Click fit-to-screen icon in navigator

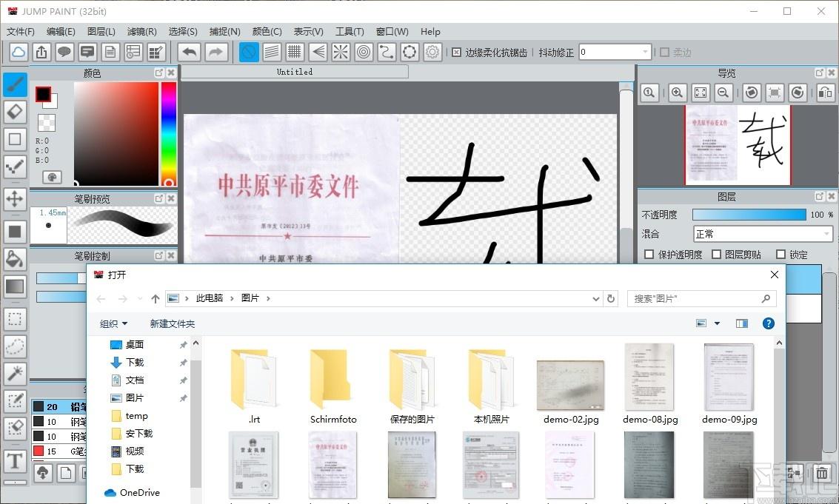click(700, 93)
